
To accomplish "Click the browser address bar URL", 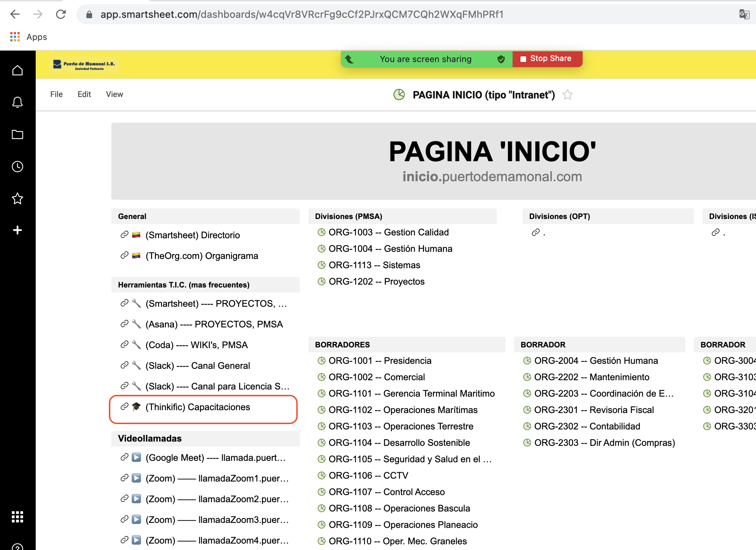I will coord(302,14).
